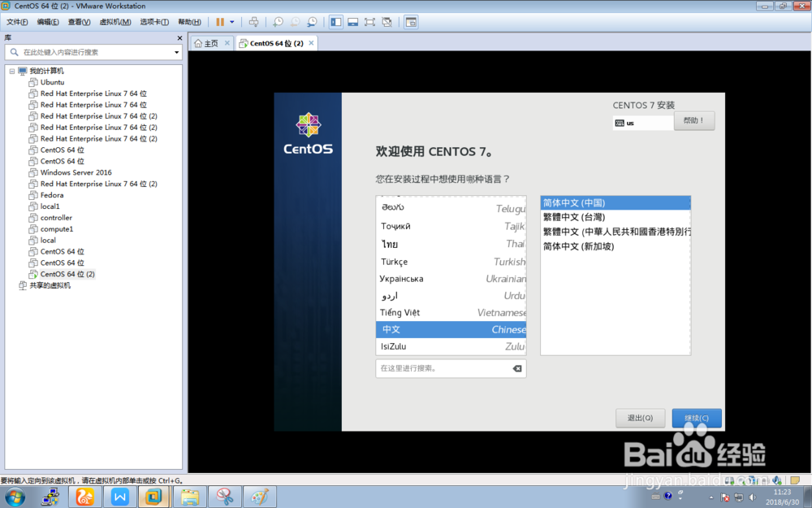812x508 pixels.
Task: Select 繁體中文 (台灣) locale
Action: 615,217
